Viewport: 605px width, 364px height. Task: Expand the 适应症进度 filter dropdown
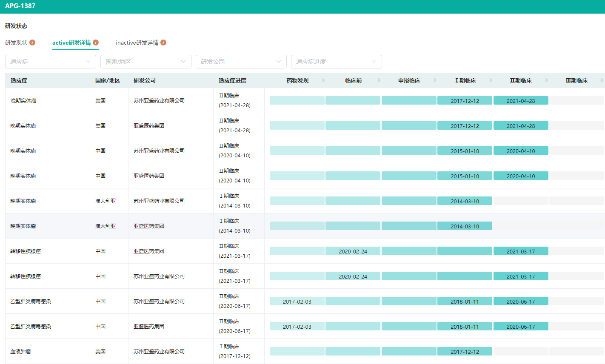click(336, 62)
